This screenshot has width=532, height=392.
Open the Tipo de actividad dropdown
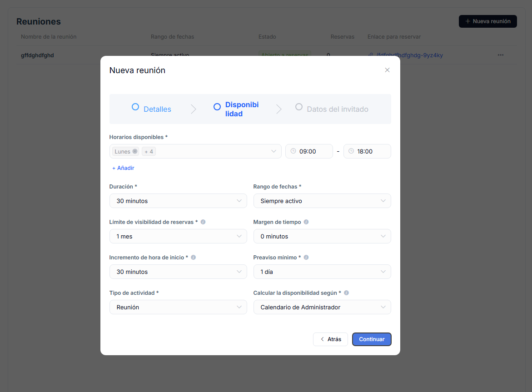(x=178, y=307)
